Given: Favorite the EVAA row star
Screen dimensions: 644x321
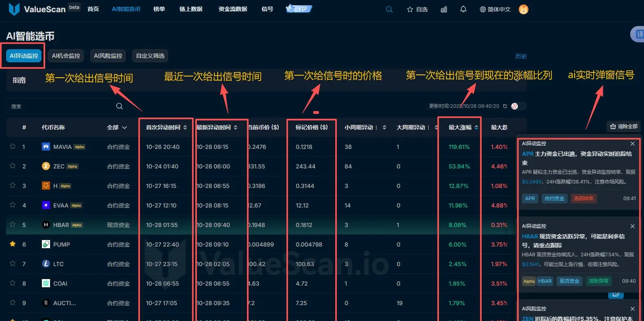Looking at the screenshot, I should point(13,205).
